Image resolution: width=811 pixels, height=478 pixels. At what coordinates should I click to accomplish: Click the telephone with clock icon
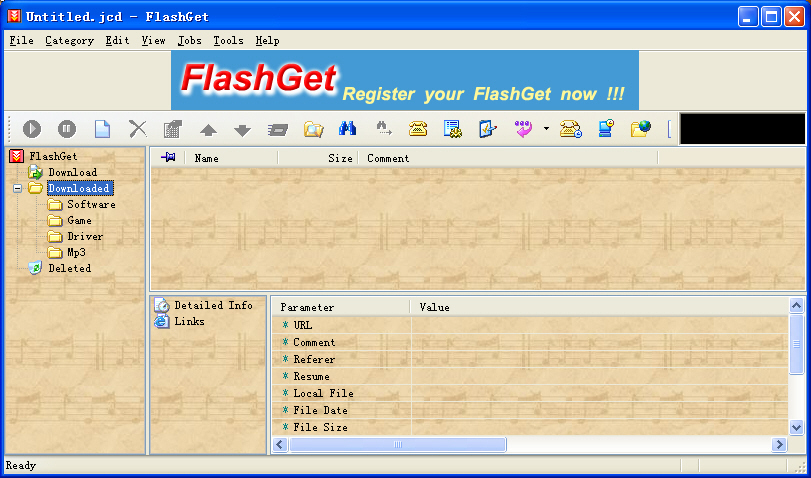[x=570, y=129]
